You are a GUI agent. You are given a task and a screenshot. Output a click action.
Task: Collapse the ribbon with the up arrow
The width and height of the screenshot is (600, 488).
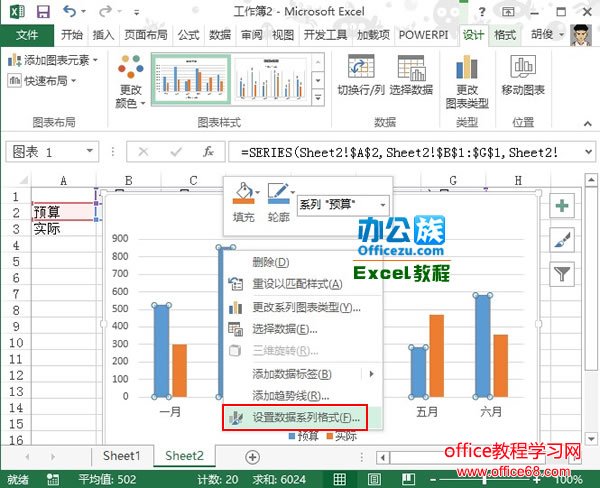(x=588, y=123)
